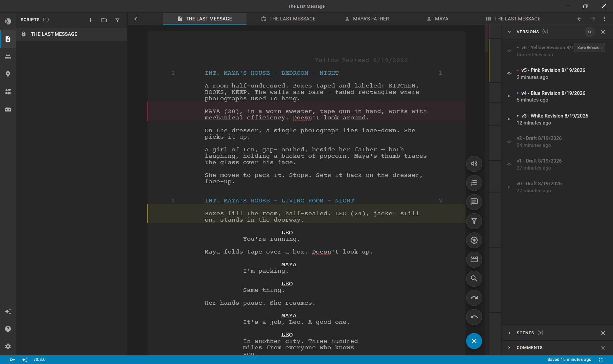Open the shapes category icon in sidebar
Screen dimensions: 613x364
[x=8, y=92]
